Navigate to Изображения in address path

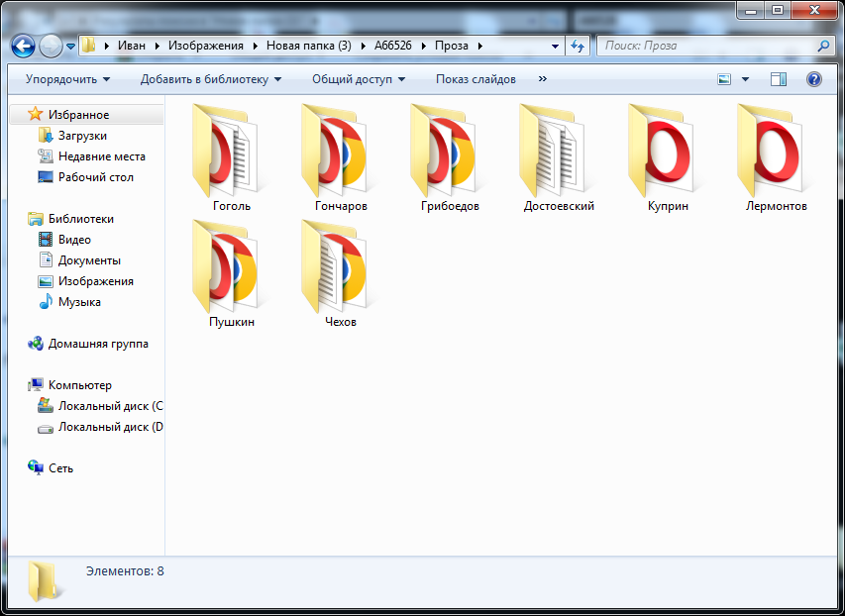point(206,46)
